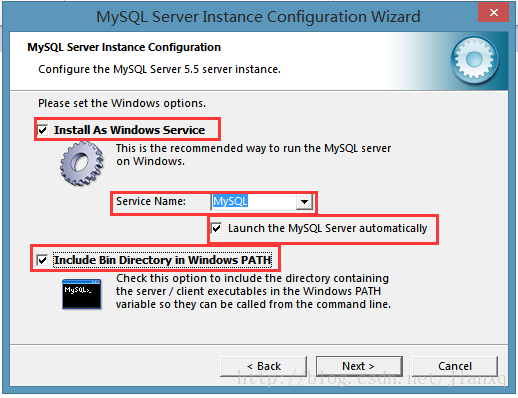Viewport: 518px width, 398px height.
Task: Click the blue gear logo in header
Action: click(474, 60)
